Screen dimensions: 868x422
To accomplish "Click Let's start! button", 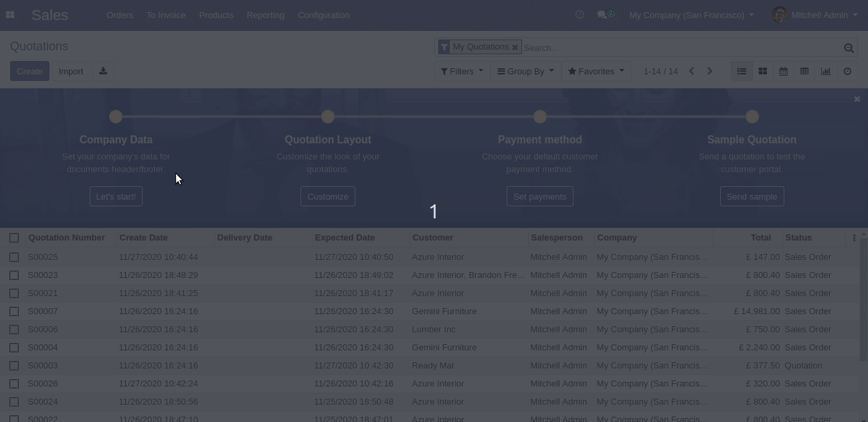I will tap(116, 196).
